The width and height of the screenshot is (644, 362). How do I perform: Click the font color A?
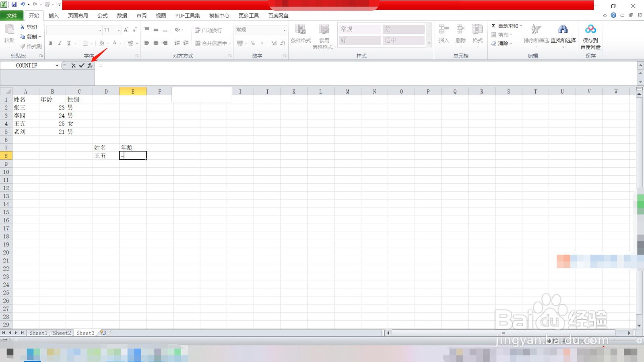tap(115, 43)
